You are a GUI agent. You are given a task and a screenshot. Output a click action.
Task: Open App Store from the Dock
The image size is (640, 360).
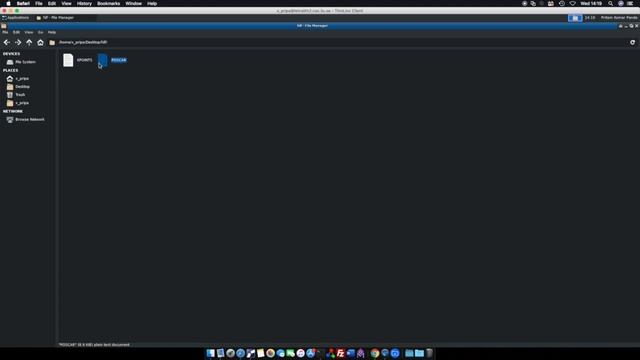tap(311, 353)
